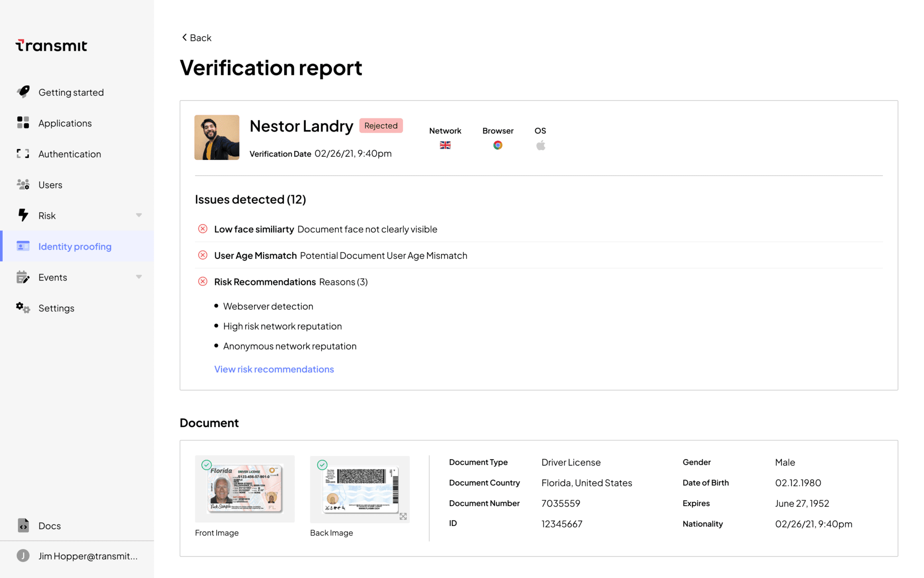The width and height of the screenshot is (924, 578).
Task: Open the Applications grid icon
Action: (23, 122)
